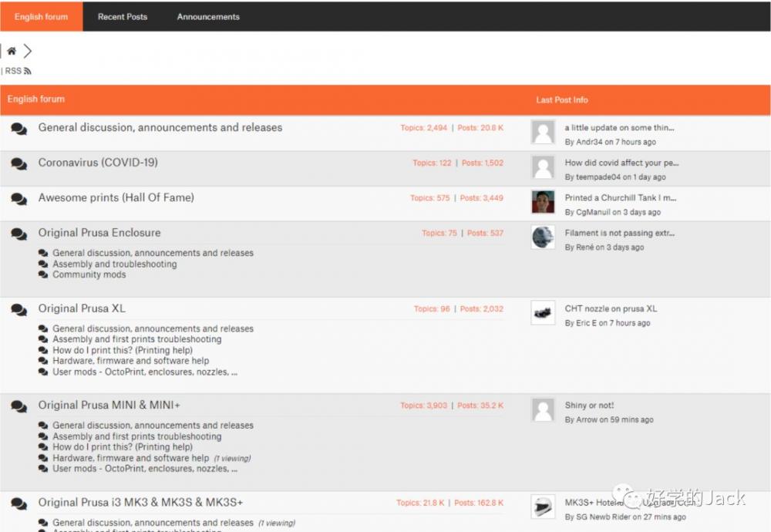
Task: Open last post 'Filament is not passing extr...'
Action: click(x=620, y=233)
